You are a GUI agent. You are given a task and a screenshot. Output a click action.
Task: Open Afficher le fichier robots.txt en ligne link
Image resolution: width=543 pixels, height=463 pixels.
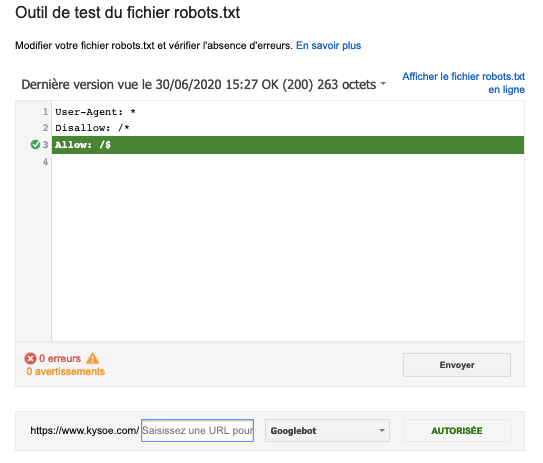coord(463,83)
